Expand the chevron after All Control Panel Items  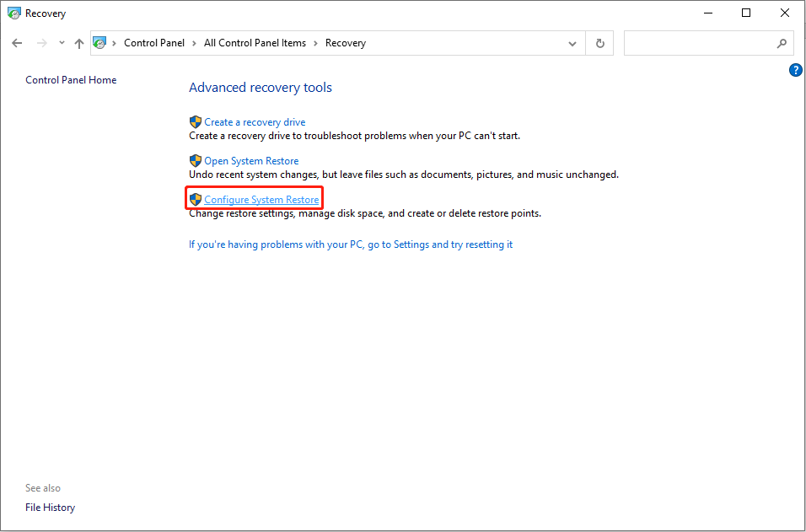(x=316, y=43)
